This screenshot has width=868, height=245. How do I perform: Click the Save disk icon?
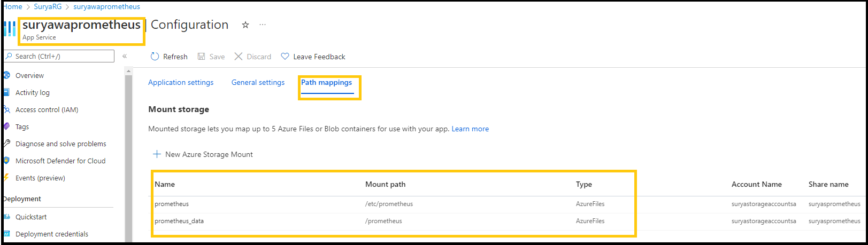(x=202, y=57)
